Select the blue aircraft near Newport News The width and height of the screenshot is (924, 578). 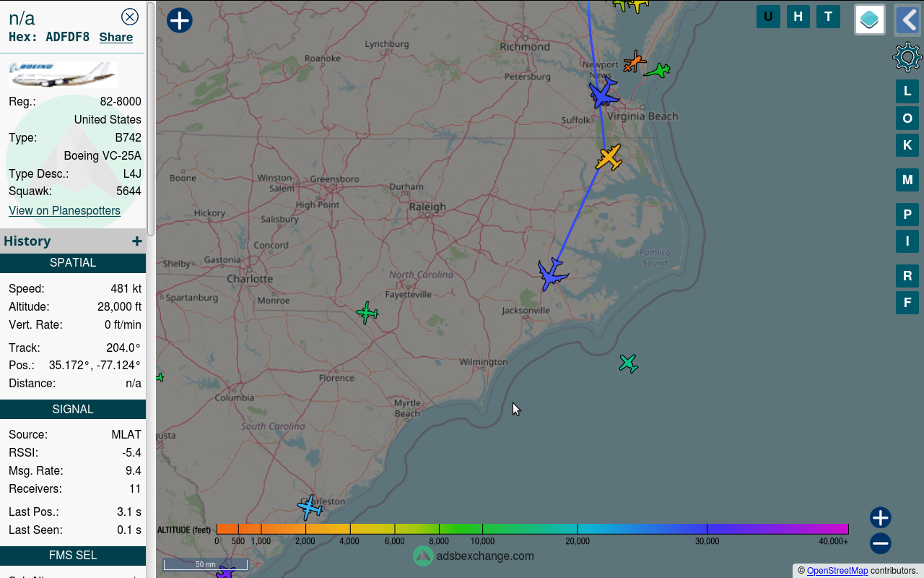pyautogui.click(x=603, y=93)
